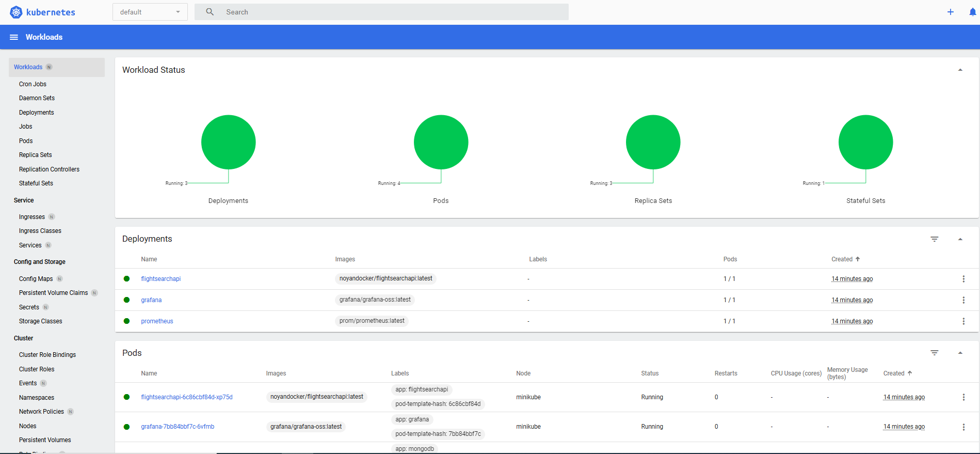This screenshot has width=980, height=454.
Task: Open Nodes in sidebar
Action: tap(27, 426)
